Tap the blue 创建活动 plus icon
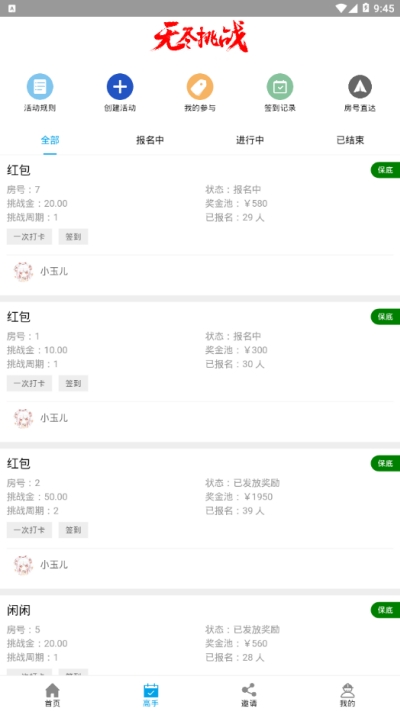400x711 pixels. (x=120, y=87)
